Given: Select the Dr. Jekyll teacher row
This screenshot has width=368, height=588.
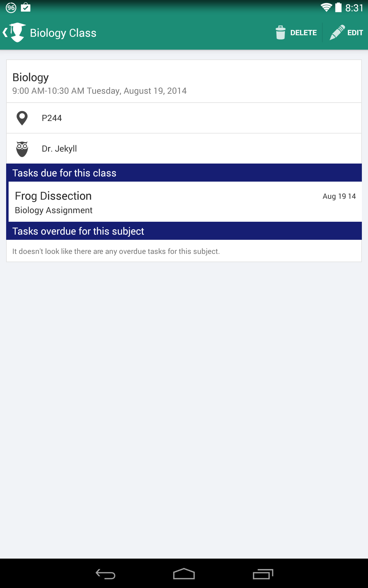Looking at the screenshot, I should (x=184, y=149).
